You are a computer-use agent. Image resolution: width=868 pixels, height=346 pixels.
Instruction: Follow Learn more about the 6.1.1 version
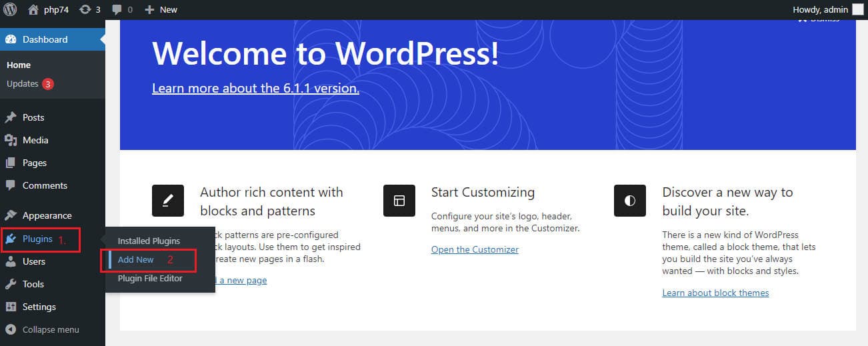[255, 88]
